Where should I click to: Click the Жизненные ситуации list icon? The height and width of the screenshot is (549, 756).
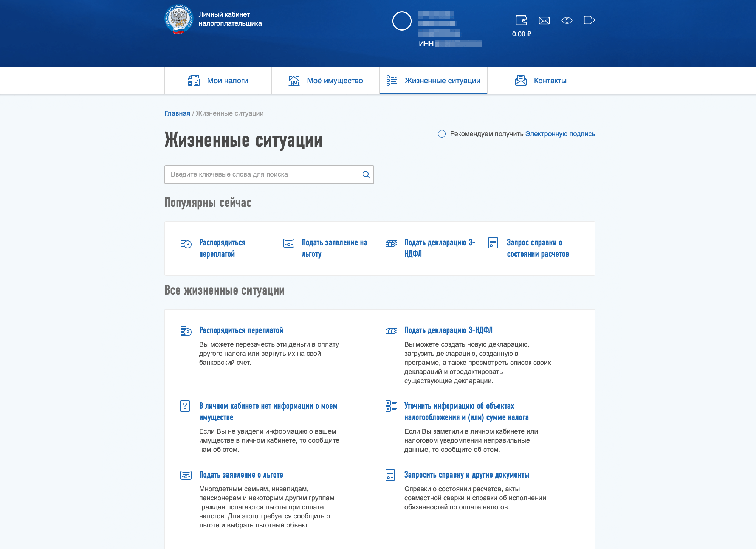click(x=392, y=81)
